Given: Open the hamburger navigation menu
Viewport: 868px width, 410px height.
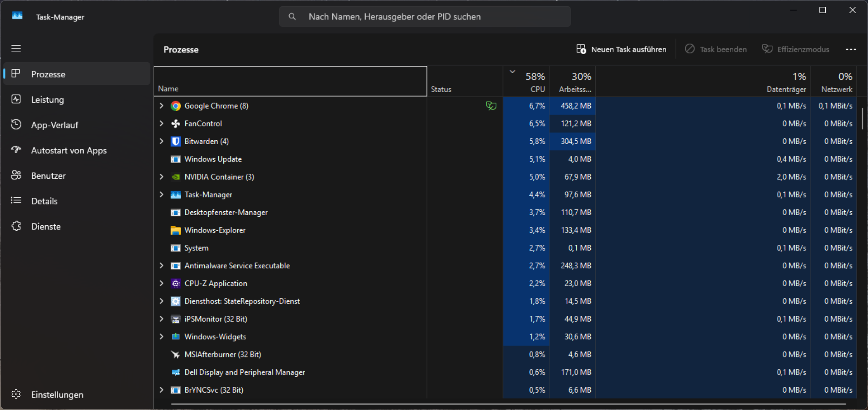Looking at the screenshot, I should click(16, 48).
